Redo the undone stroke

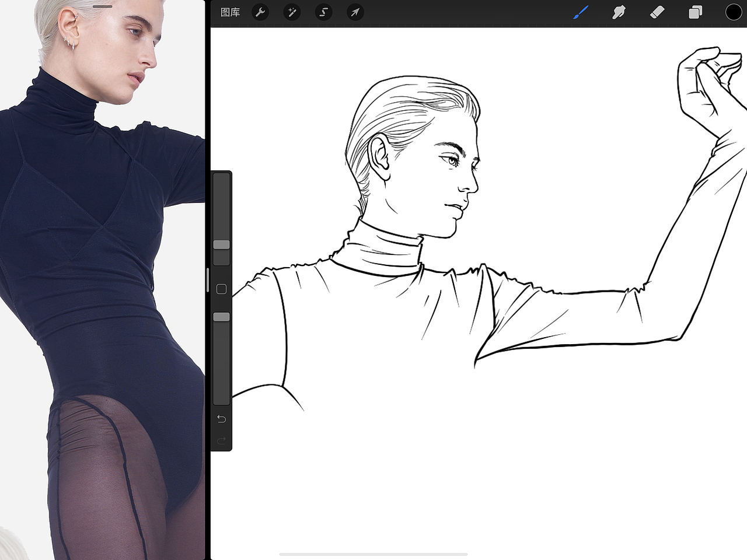coord(221,440)
